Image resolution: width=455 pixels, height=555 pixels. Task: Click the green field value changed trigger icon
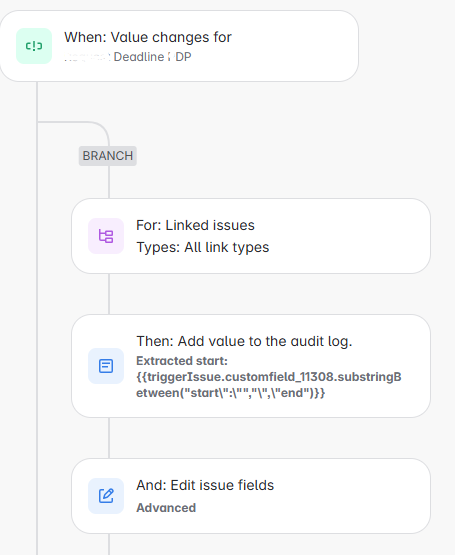coord(34,46)
